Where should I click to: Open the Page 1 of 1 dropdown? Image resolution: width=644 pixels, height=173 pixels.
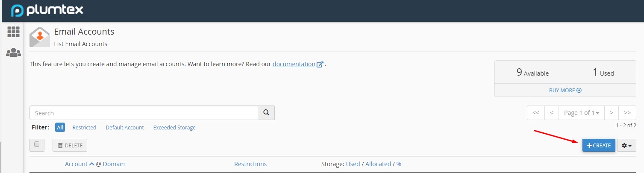click(x=582, y=113)
